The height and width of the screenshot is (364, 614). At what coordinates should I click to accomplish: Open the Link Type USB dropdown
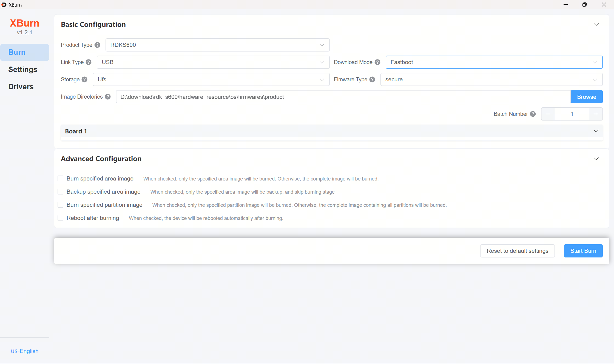[x=213, y=62]
